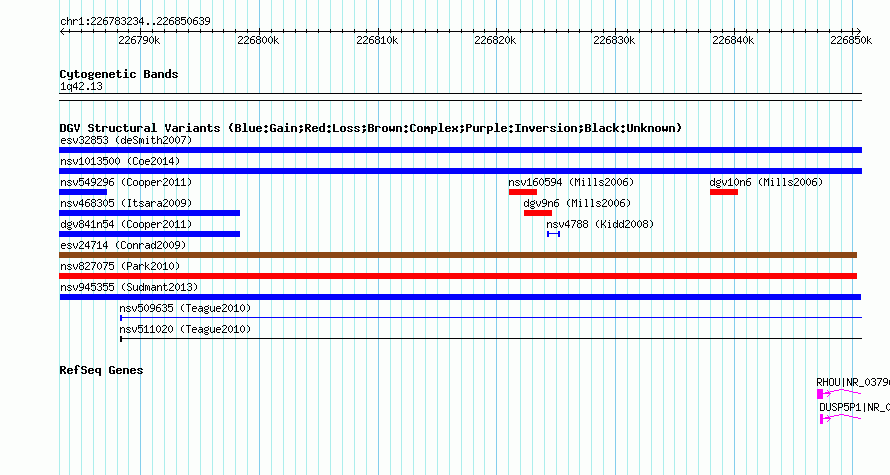890x475 pixels.
Task: Select the red nsv160594 Mills2006 bar
Action: click(523, 192)
